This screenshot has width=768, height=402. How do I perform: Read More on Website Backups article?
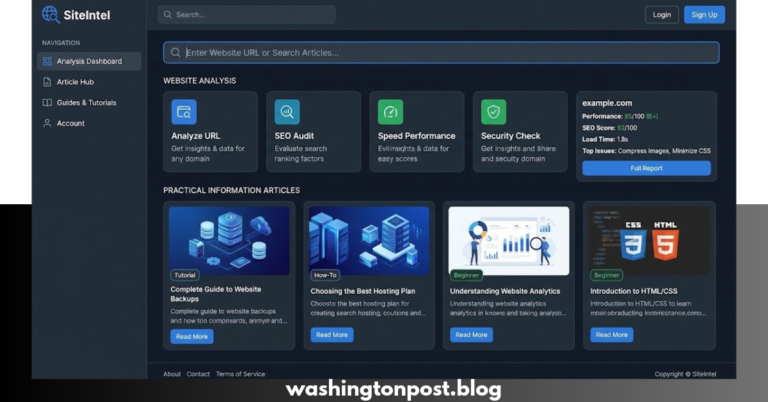192,336
